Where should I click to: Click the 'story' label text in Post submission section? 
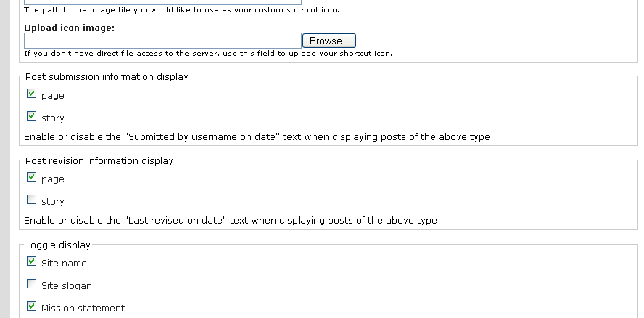53,118
